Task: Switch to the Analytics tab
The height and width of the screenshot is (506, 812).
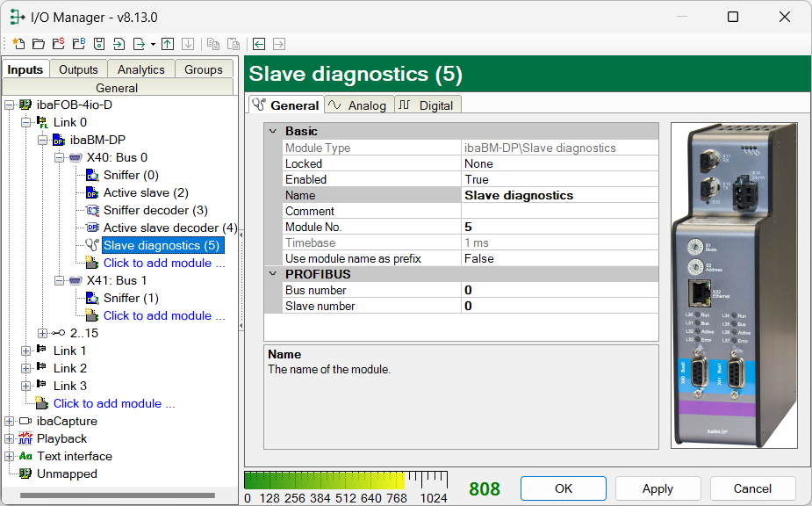Action: click(140, 69)
